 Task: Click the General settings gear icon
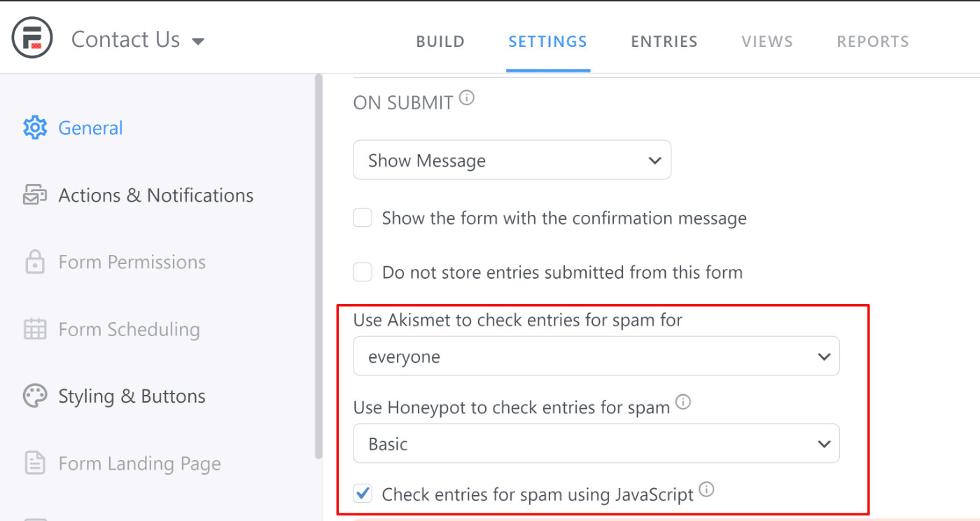tap(35, 127)
